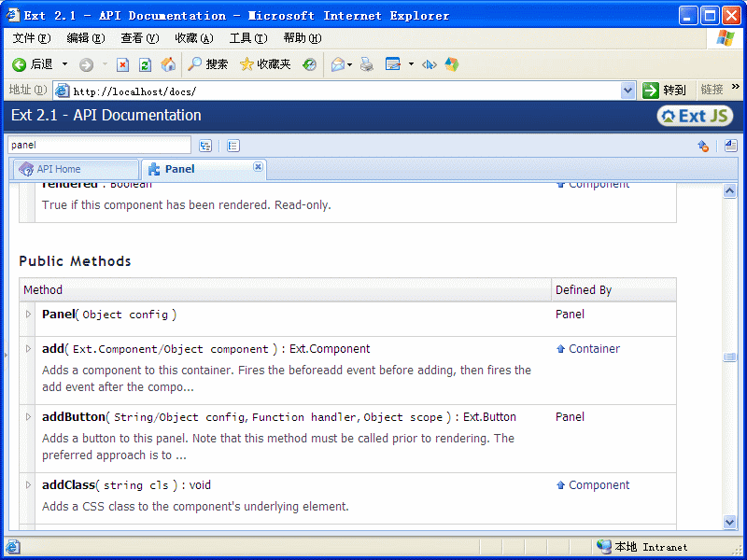
Task: Click the IE page icon in address bar
Action: pos(62,91)
